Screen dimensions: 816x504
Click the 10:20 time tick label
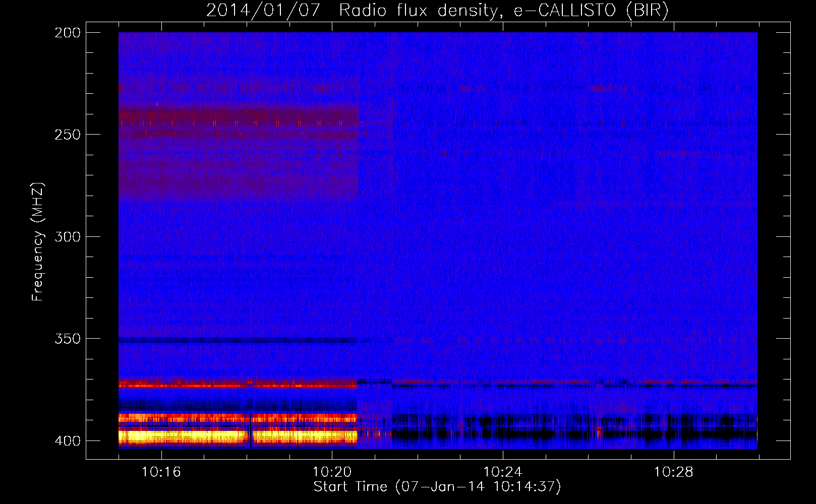(332, 472)
